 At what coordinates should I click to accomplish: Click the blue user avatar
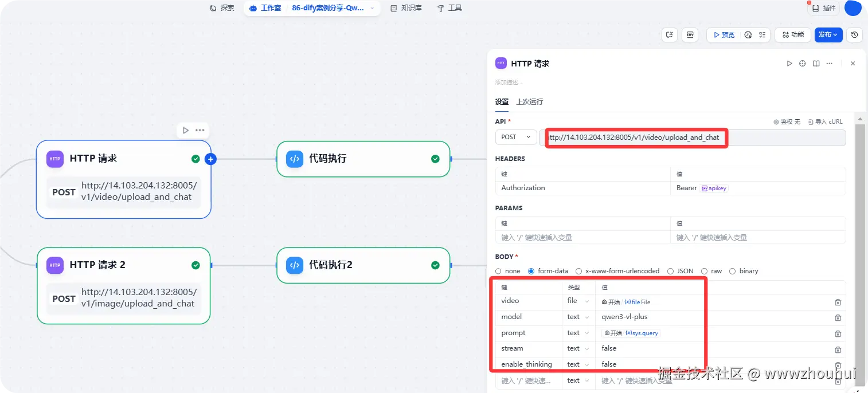(853, 8)
